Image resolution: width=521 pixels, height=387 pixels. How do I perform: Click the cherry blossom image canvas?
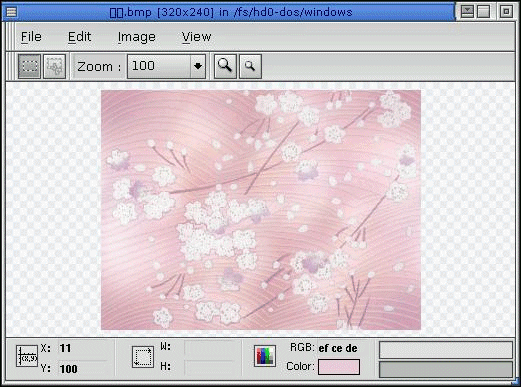[261, 210]
